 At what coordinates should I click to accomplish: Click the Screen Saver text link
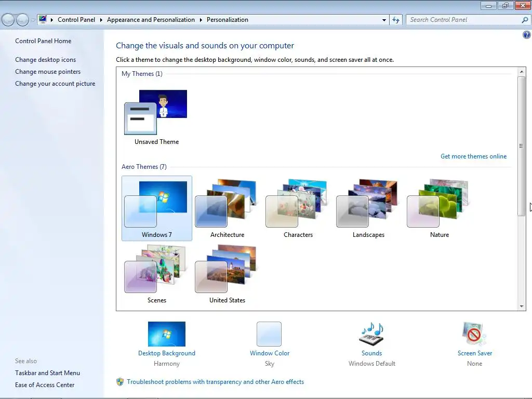(x=475, y=353)
